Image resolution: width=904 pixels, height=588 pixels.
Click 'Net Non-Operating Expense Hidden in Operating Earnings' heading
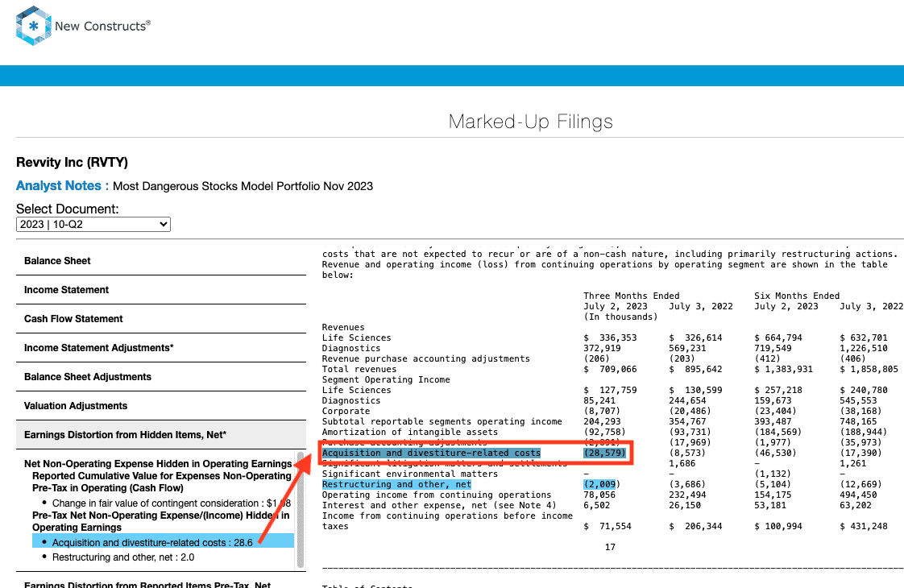[x=158, y=464]
